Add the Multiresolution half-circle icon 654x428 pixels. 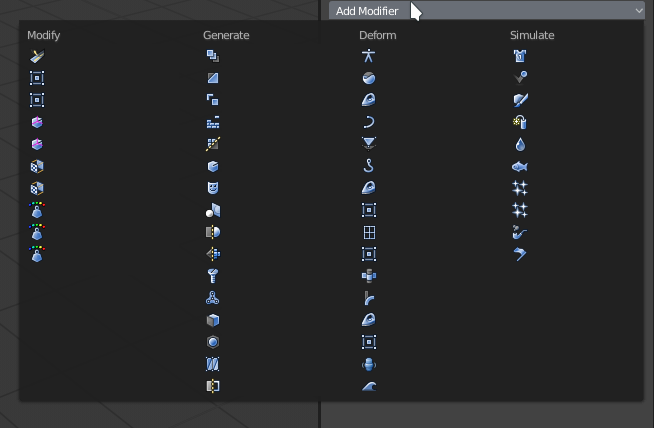[x=213, y=232]
